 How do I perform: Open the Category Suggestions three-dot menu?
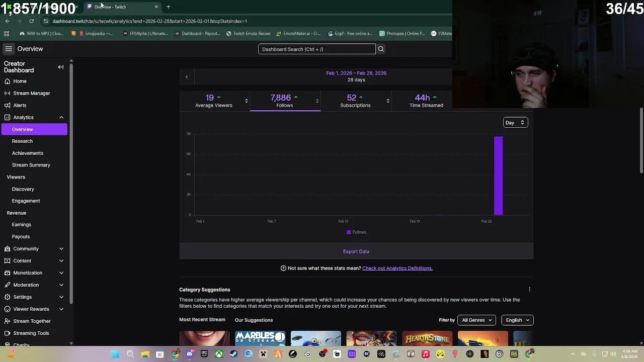tap(529, 290)
